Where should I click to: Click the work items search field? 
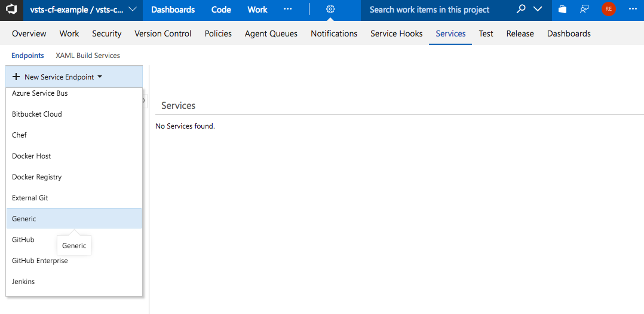click(436, 10)
